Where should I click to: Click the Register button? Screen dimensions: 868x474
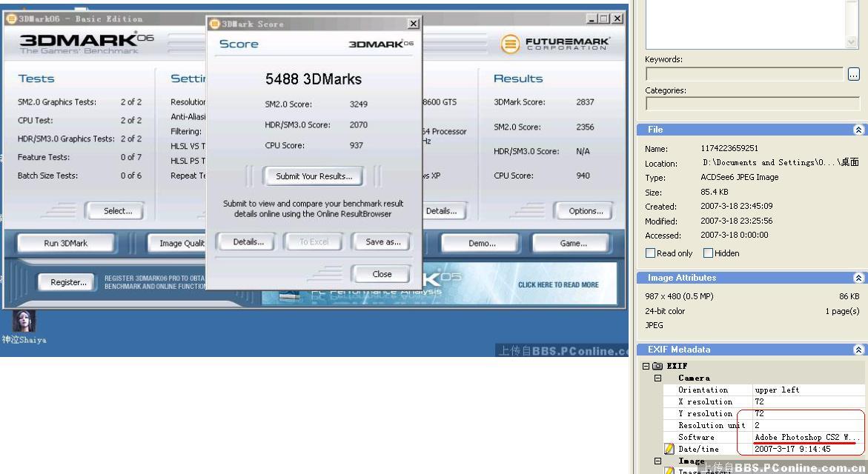[68, 282]
